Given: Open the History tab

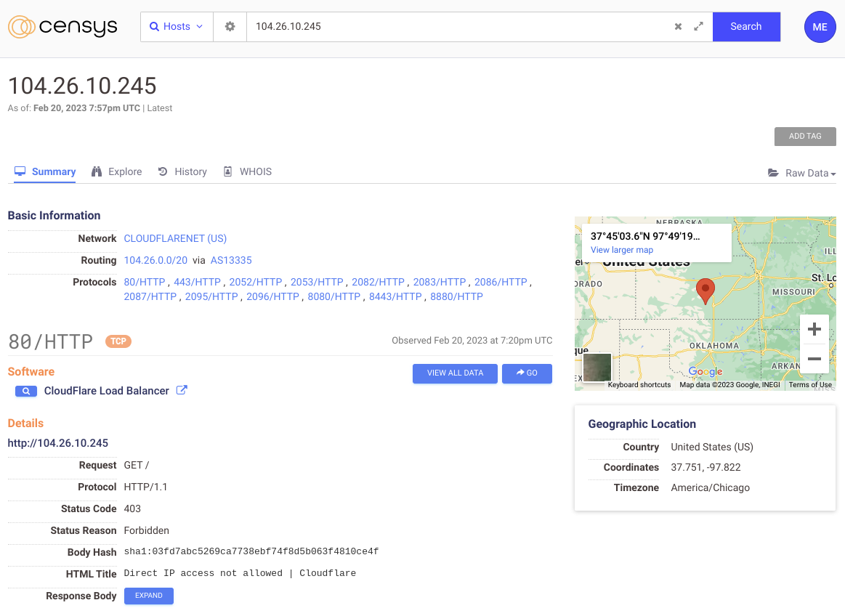Looking at the screenshot, I should point(182,171).
